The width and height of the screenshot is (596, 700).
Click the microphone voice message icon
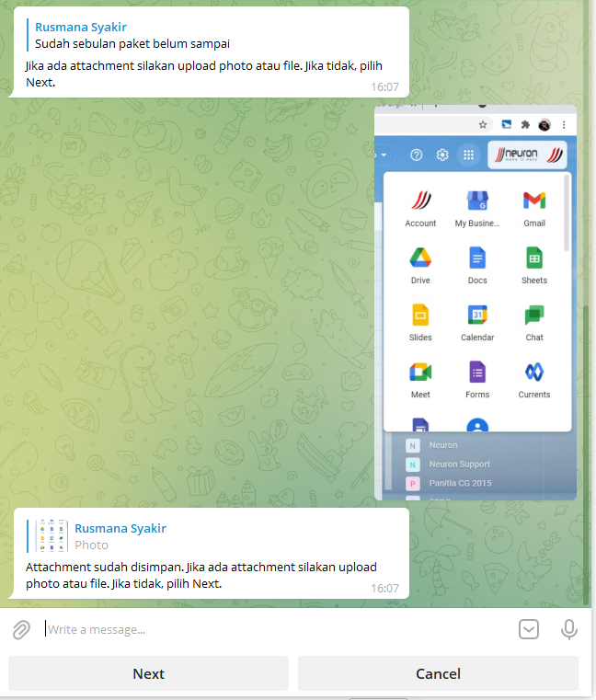(x=569, y=629)
